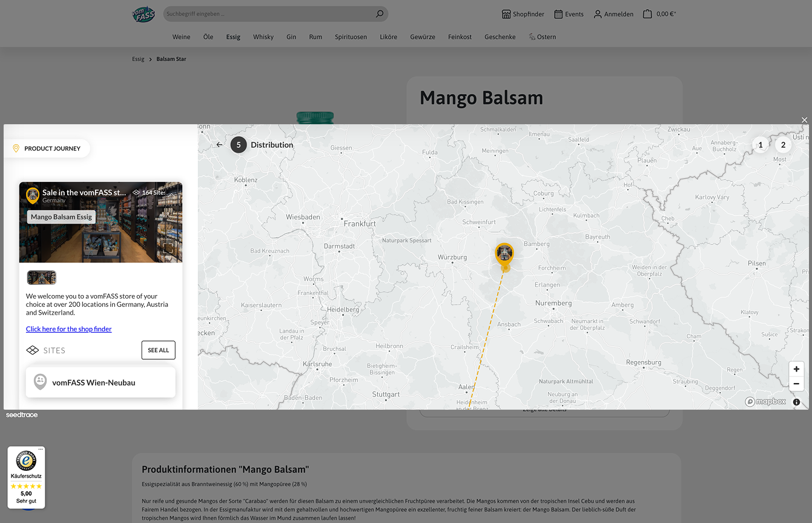Open the Shopfinder link
Screen dimensions: 812x523
pyautogui.click(x=523, y=14)
